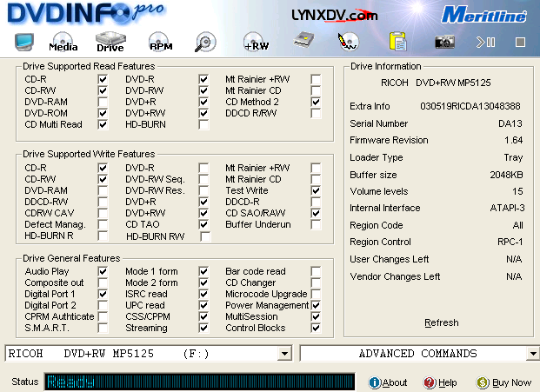Viewport: 540px width, 392px height.
Task: Open the RPM speed test
Action: [161, 42]
